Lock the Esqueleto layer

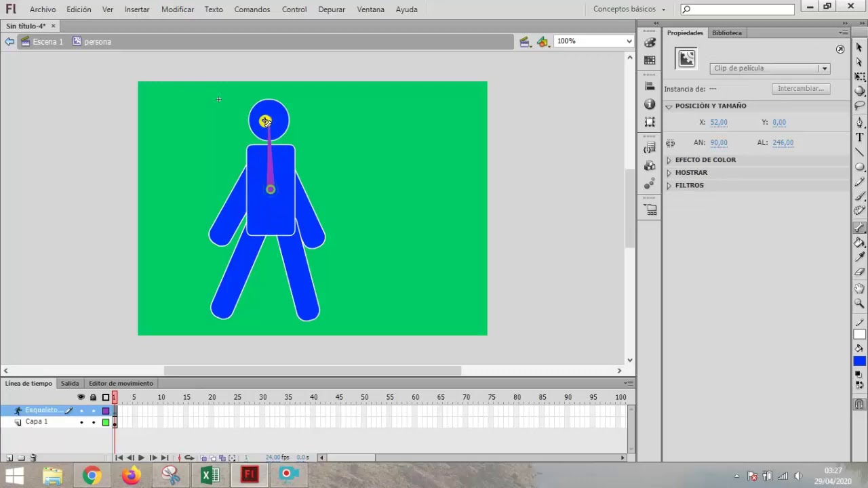point(94,411)
